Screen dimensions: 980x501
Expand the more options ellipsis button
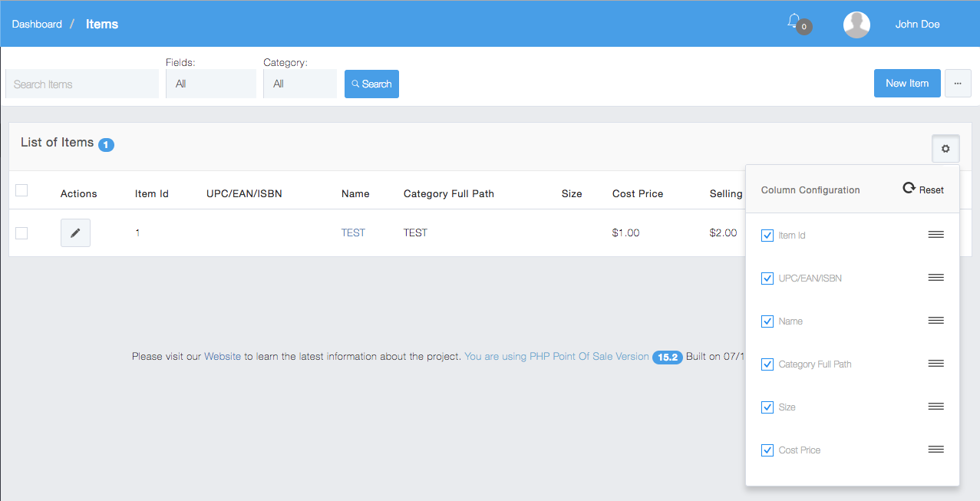point(958,84)
